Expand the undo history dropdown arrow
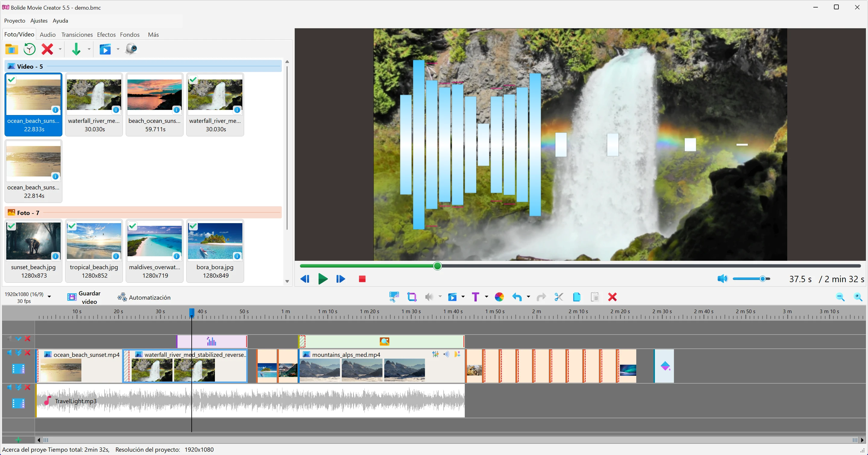This screenshot has height=455, width=868. point(528,297)
